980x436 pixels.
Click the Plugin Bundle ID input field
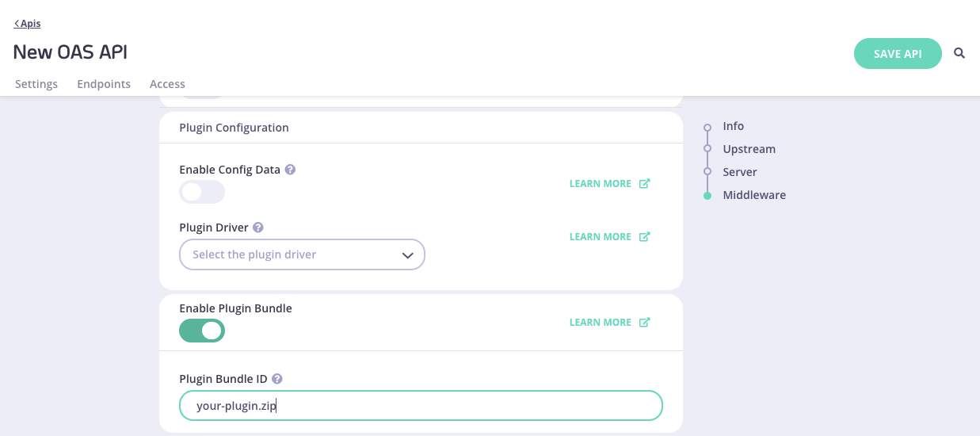pos(421,405)
